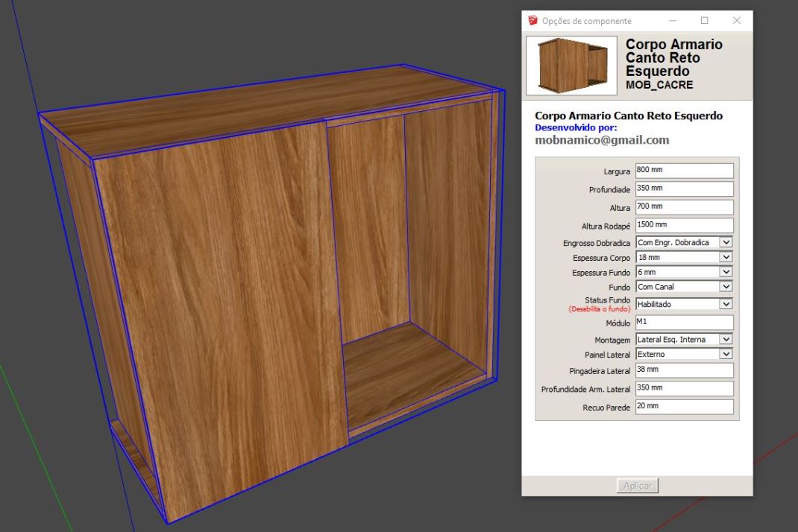Image resolution: width=798 pixels, height=532 pixels.
Task: Focus the Altura Rodapé input field
Action: 684,225
